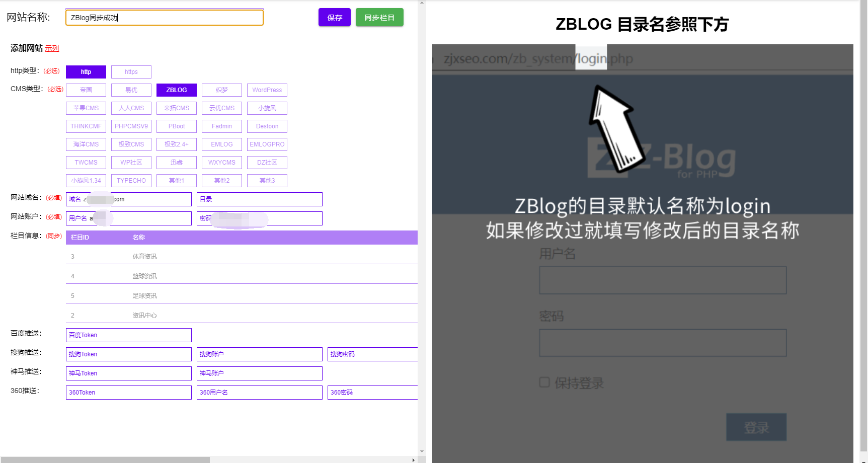This screenshot has width=868, height=463.
Task: Choose 小旋风1.34 type
Action: [86, 181]
